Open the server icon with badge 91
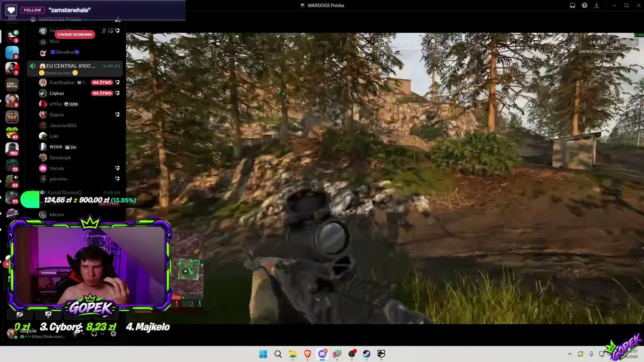Screen dimensions: 644x362 click(12, 197)
